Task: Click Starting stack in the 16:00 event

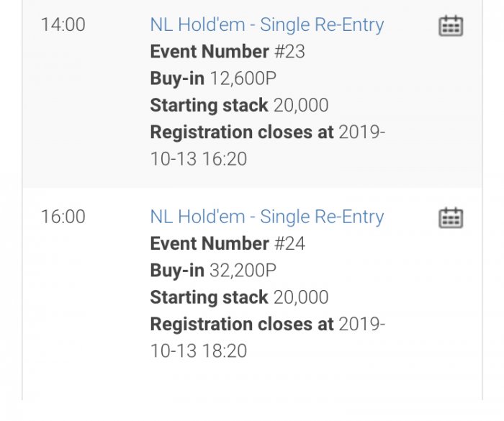Action: click(x=209, y=297)
